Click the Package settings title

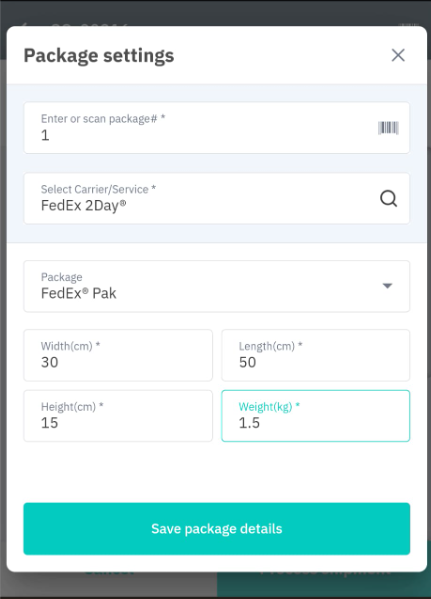click(99, 56)
